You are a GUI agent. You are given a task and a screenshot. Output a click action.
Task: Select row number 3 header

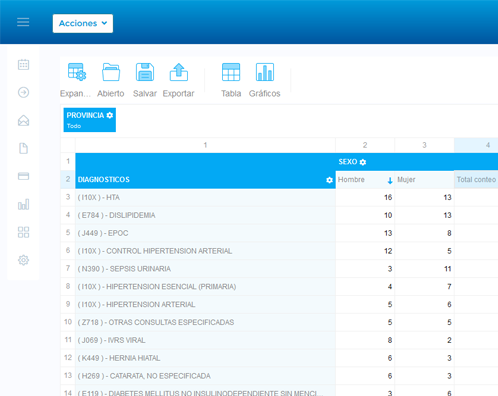click(x=68, y=197)
